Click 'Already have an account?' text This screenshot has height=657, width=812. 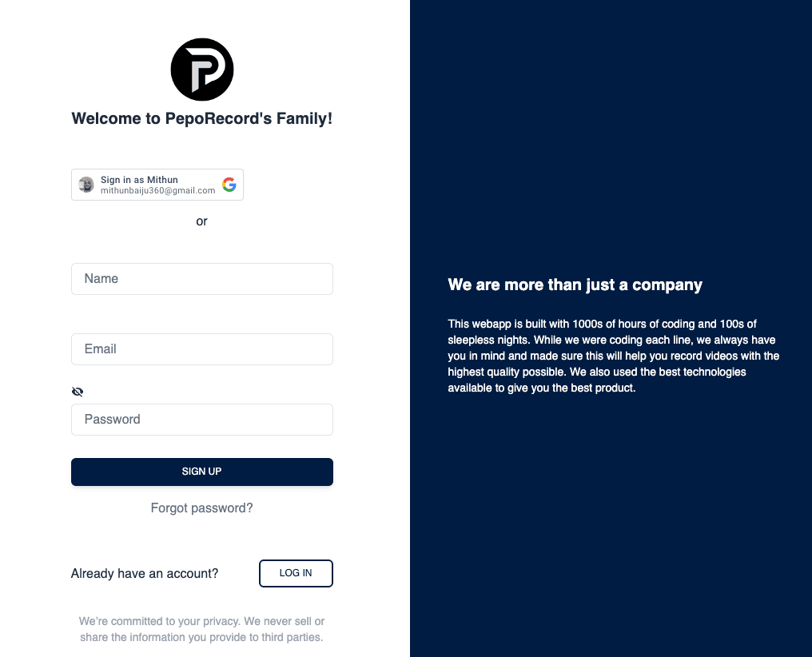145,574
